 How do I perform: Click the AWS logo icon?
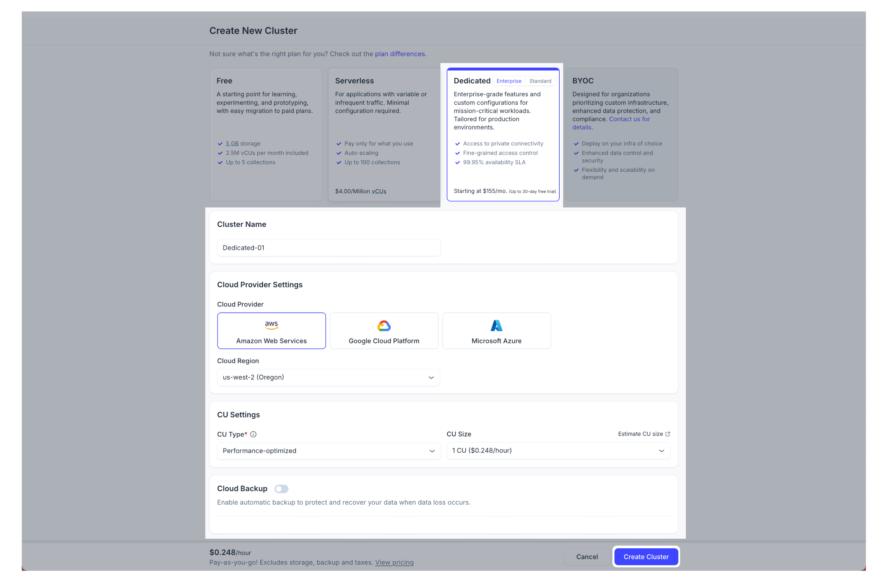point(271,325)
